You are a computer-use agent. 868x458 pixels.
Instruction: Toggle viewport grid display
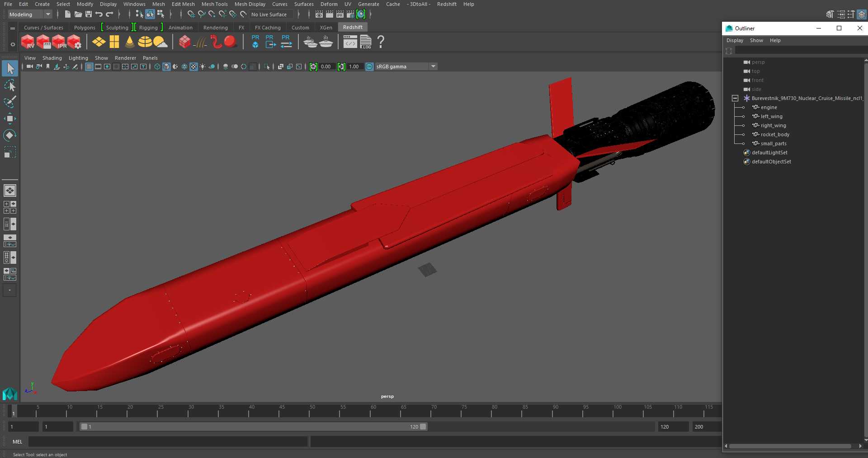(89, 67)
